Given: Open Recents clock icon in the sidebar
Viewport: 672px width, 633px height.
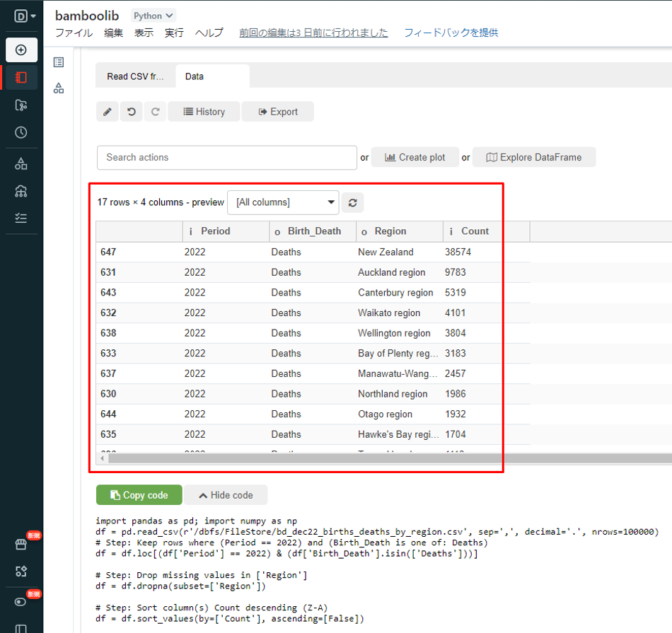Looking at the screenshot, I should [x=21, y=132].
